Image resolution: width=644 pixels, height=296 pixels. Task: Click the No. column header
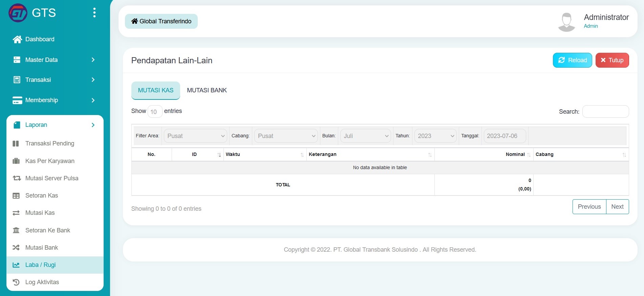point(151,154)
